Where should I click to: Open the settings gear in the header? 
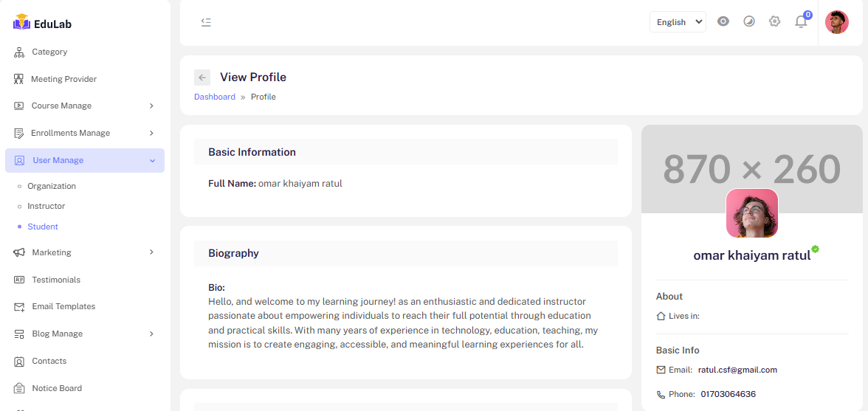pos(774,21)
